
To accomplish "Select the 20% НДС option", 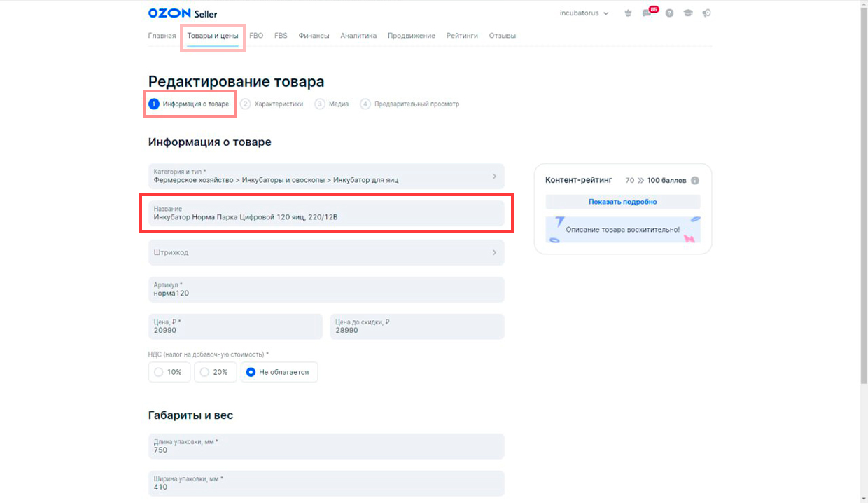I will tap(215, 372).
